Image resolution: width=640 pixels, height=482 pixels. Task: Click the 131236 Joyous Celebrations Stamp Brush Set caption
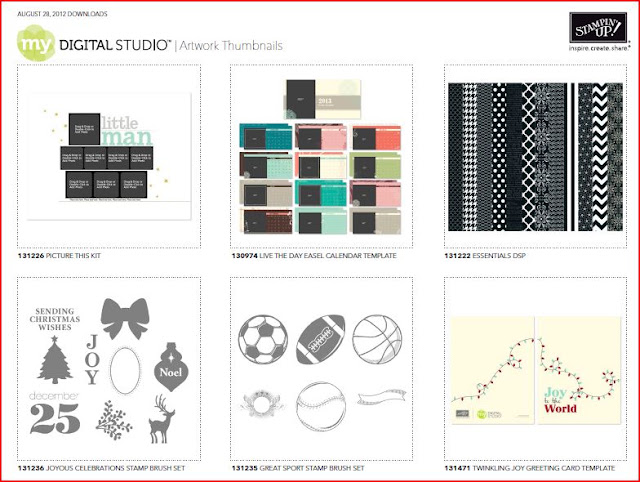(x=101, y=468)
